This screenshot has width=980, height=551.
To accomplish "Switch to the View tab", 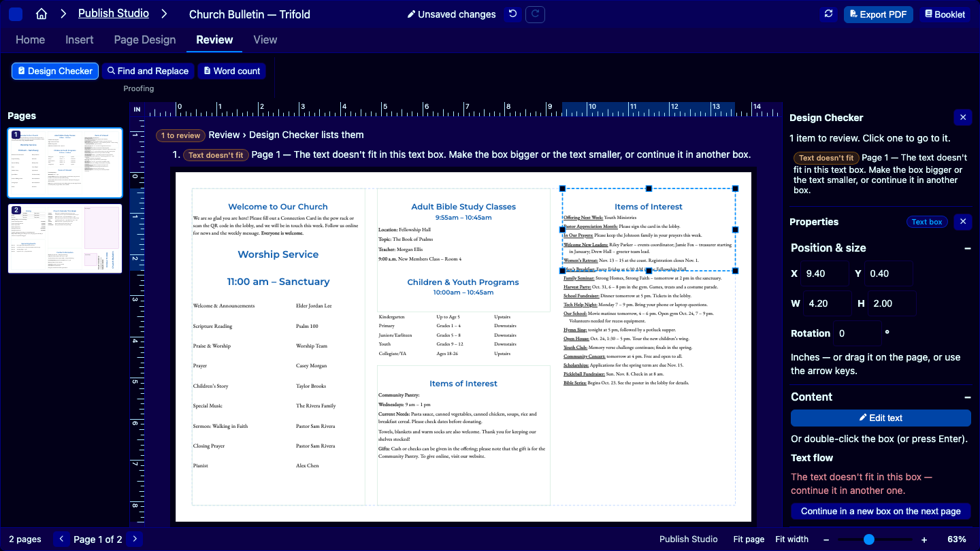I will point(265,39).
